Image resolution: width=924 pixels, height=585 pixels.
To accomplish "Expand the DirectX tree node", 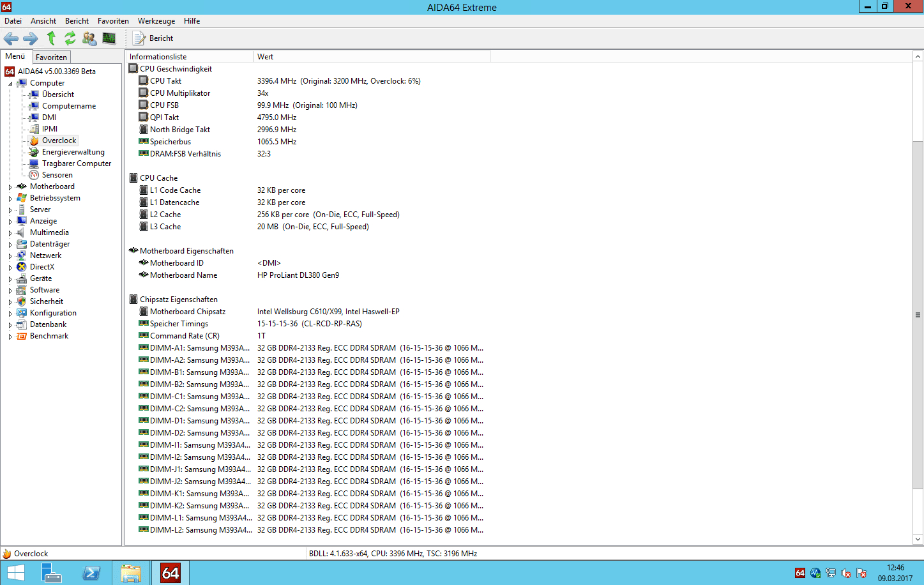I will (10, 268).
